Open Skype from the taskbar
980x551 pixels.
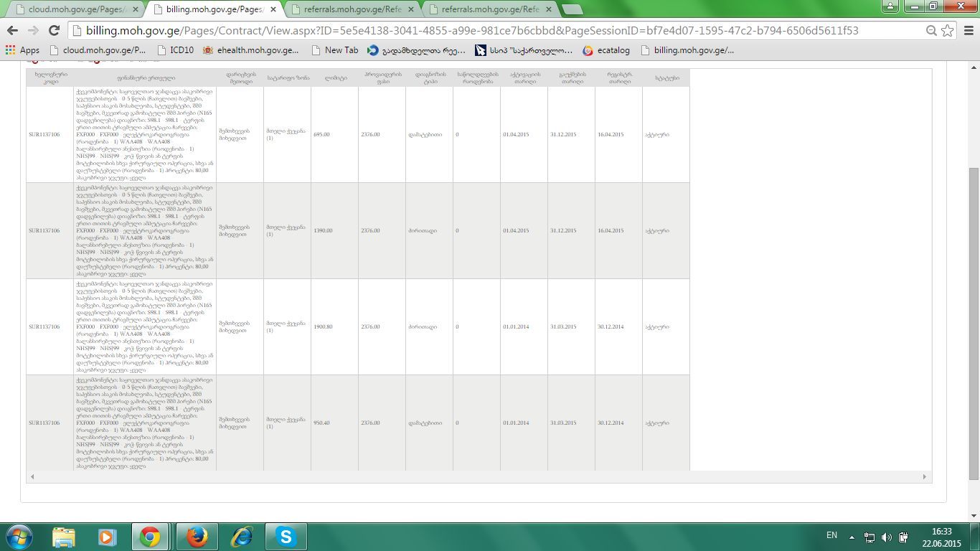(286, 537)
